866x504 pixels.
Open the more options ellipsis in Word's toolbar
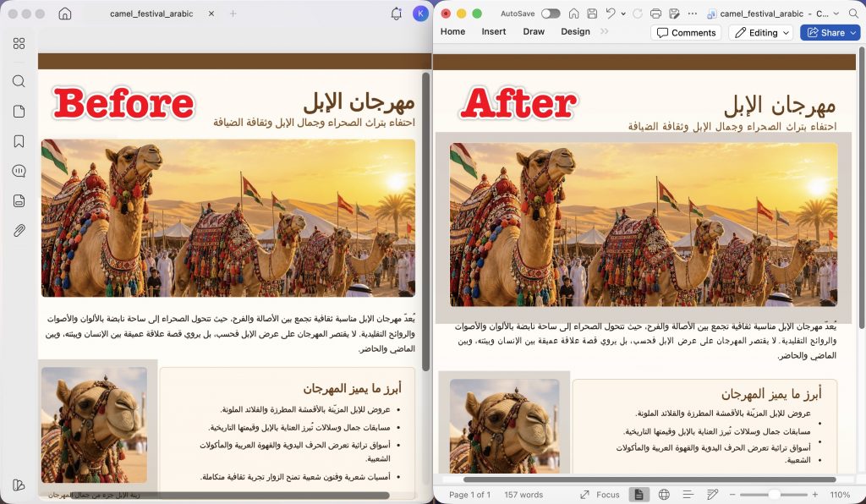click(692, 14)
